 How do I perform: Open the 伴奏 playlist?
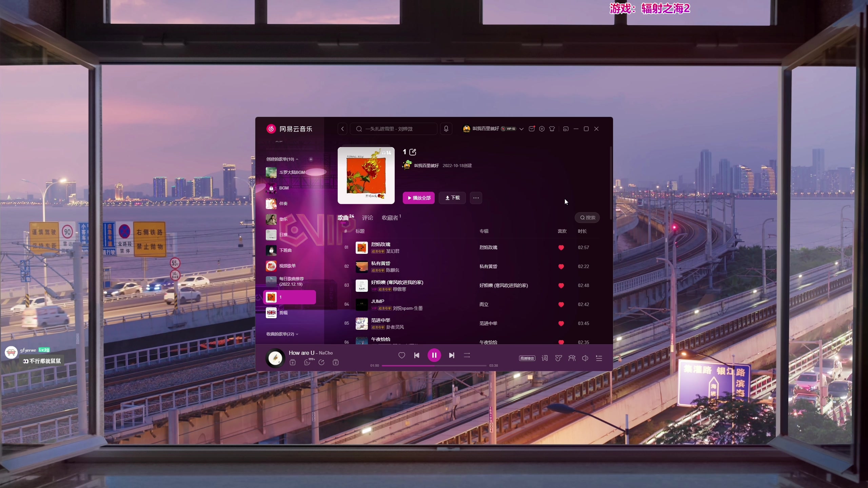coord(290,204)
